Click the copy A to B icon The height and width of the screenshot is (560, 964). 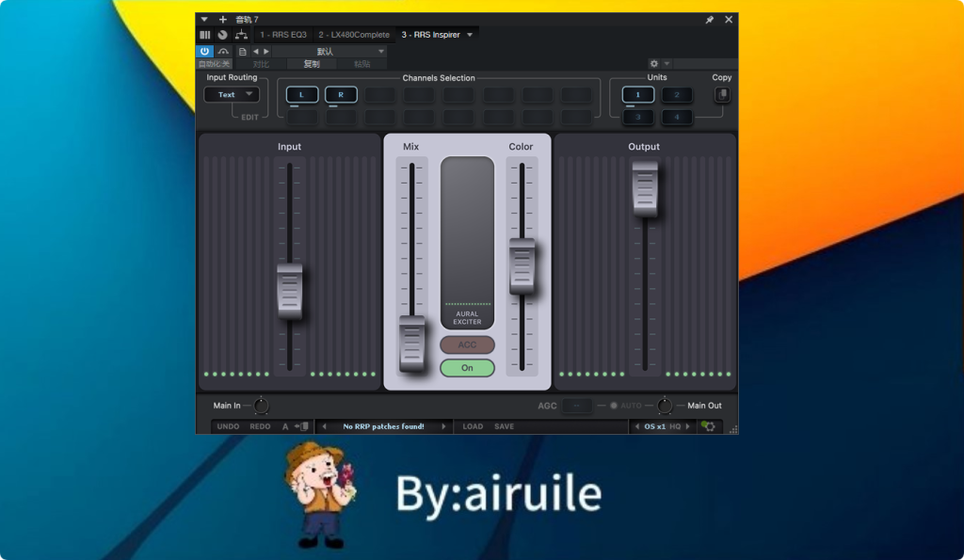pos(302,426)
